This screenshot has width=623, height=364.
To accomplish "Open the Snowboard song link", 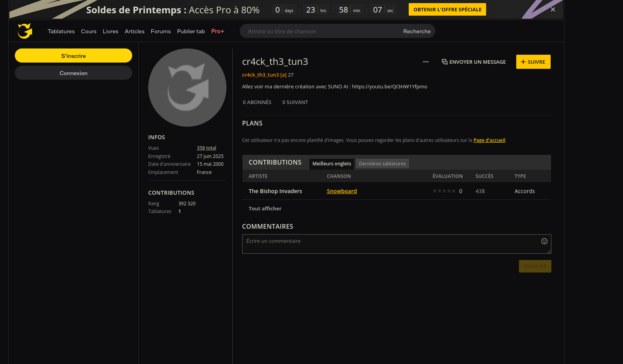I will pos(342,191).
